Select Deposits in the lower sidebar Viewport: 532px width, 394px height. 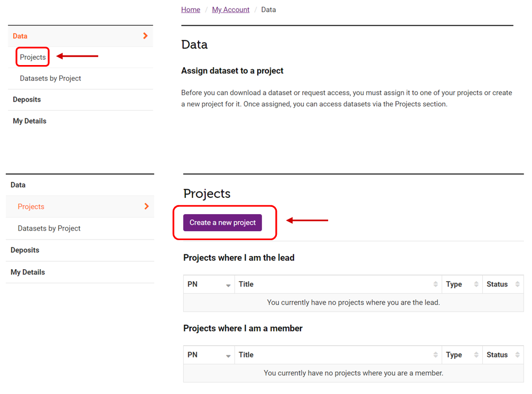tap(25, 250)
